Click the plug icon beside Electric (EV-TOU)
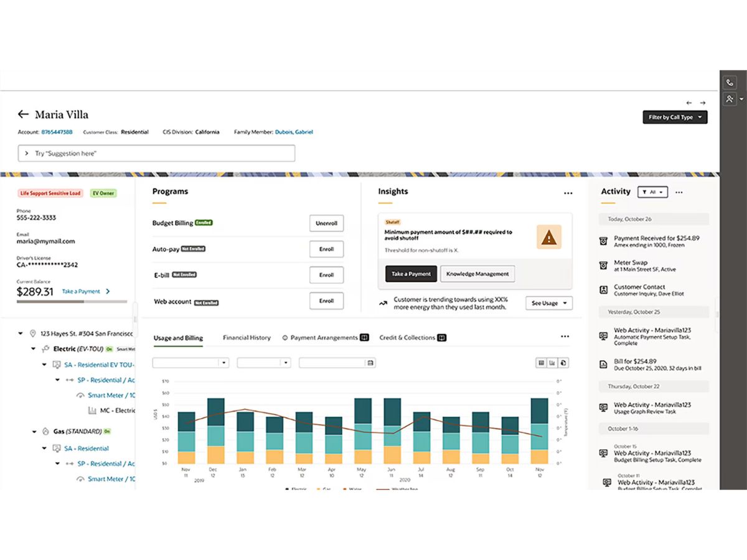 46,349
